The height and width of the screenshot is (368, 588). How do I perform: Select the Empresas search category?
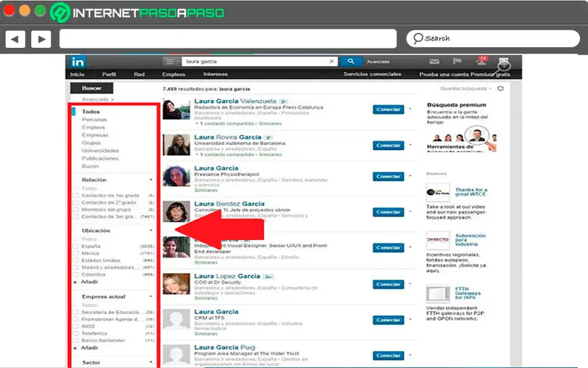[95, 135]
